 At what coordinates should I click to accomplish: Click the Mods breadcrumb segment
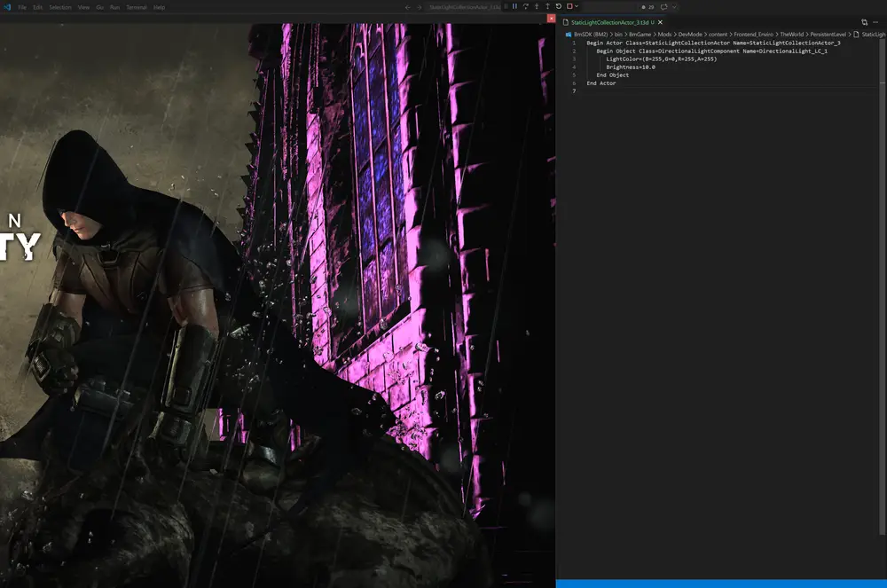pos(664,35)
